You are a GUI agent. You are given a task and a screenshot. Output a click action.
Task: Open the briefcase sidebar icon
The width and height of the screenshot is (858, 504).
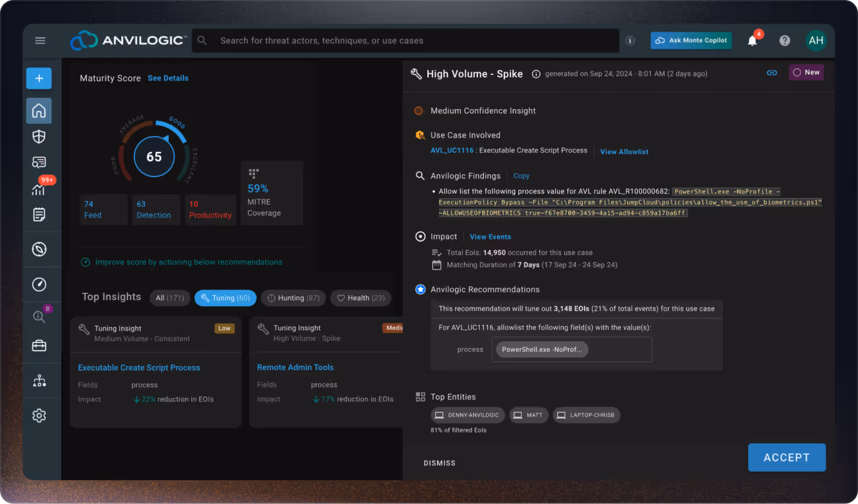coord(39,345)
